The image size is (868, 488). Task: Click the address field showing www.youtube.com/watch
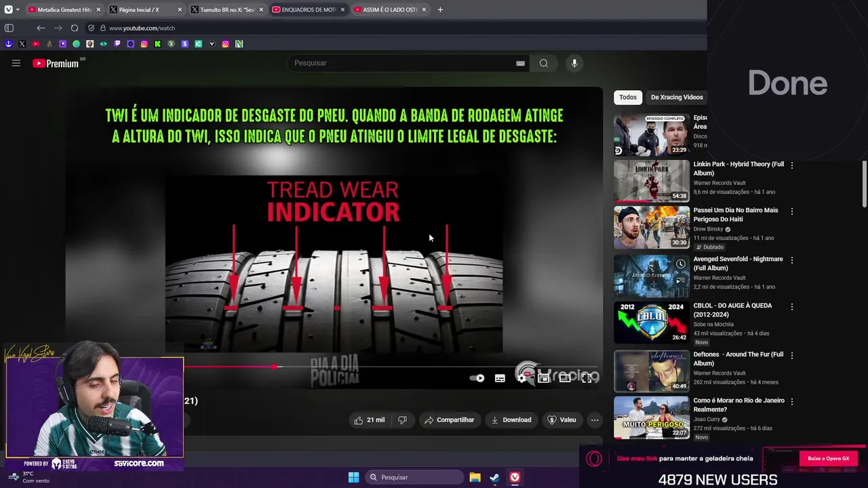(x=142, y=28)
